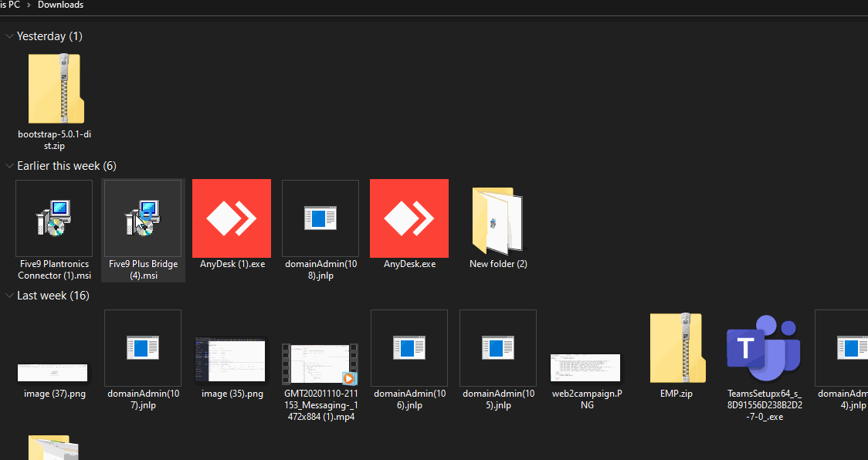Click the domainAdmin(105).jnlp file name
Image resolution: width=868 pixels, height=460 pixels.
498,400
